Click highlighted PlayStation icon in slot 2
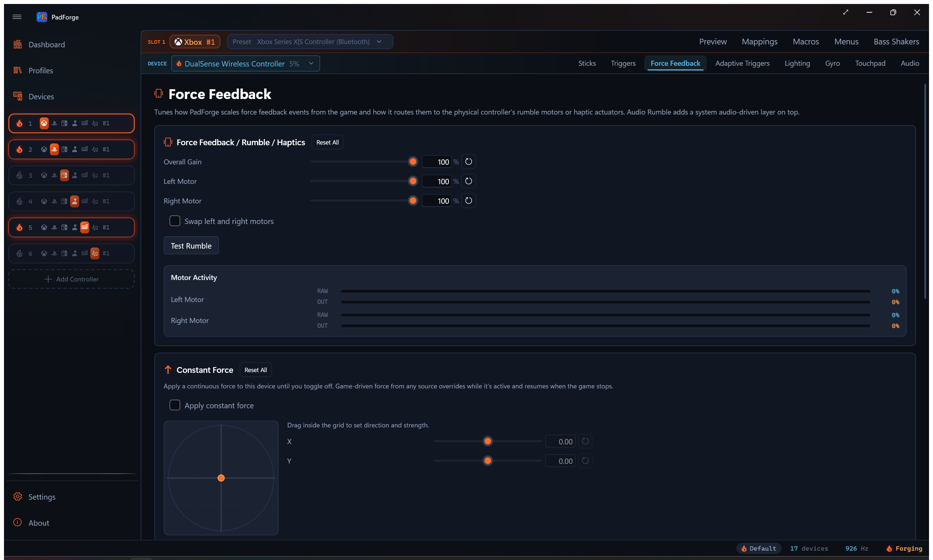Viewport: 933px width, 560px height. click(54, 150)
